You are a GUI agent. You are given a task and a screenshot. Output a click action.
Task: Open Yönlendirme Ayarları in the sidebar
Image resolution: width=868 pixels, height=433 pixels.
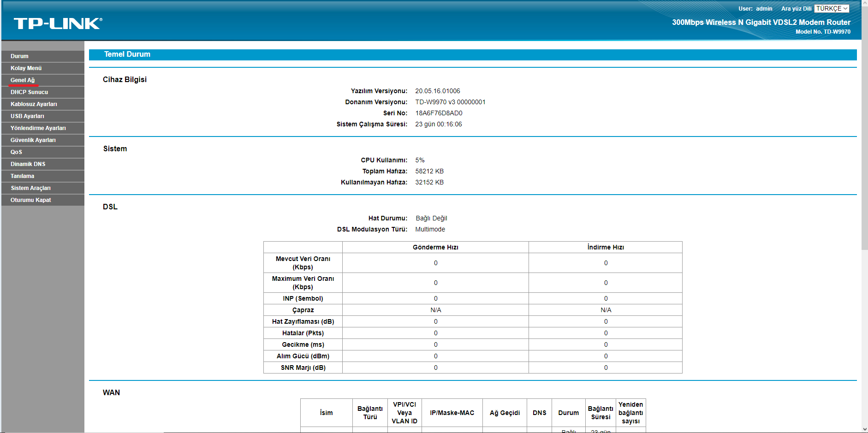click(38, 128)
